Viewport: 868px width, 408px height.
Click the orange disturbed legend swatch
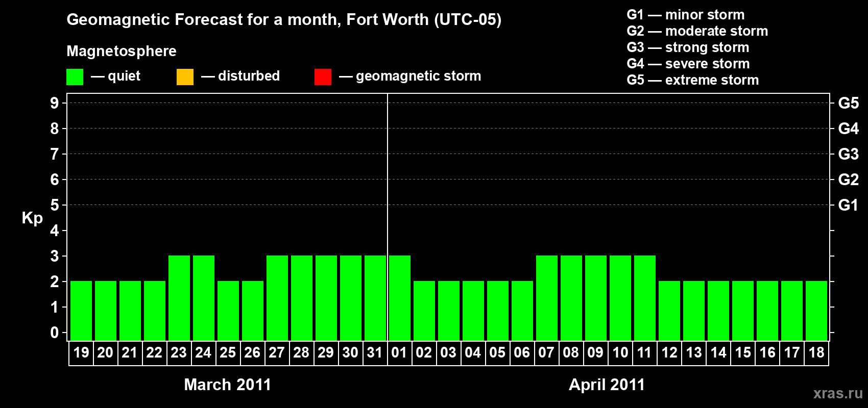click(185, 77)
